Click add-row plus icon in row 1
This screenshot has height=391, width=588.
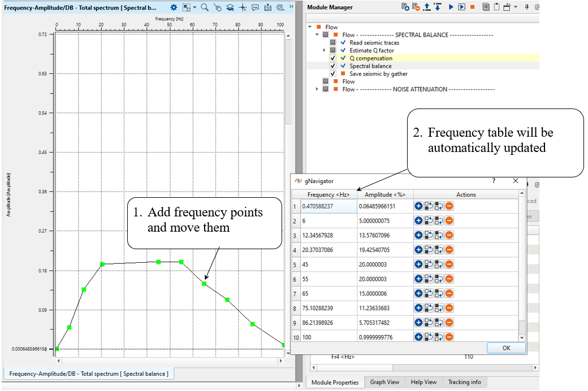pos(418,206)
